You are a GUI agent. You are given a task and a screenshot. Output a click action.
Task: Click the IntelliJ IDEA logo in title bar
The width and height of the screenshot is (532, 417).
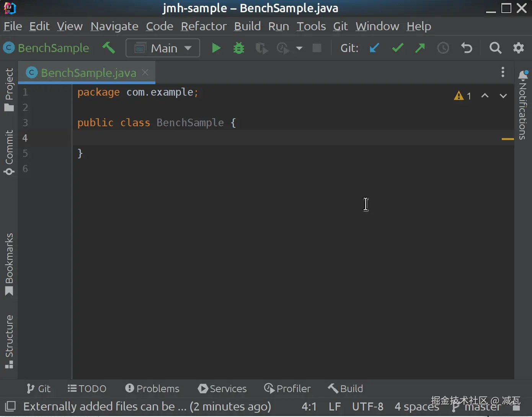pyautogui.click(x=10, y=8)
